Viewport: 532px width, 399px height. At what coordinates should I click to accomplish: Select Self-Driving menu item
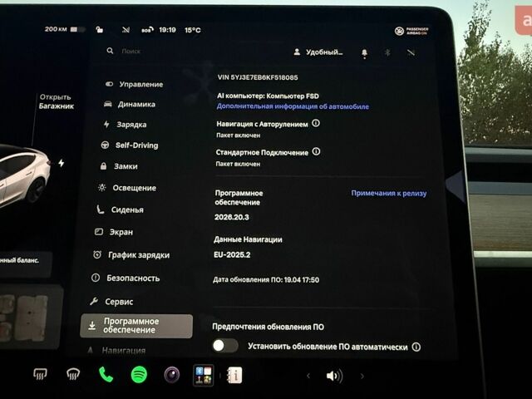click(130, 145)
